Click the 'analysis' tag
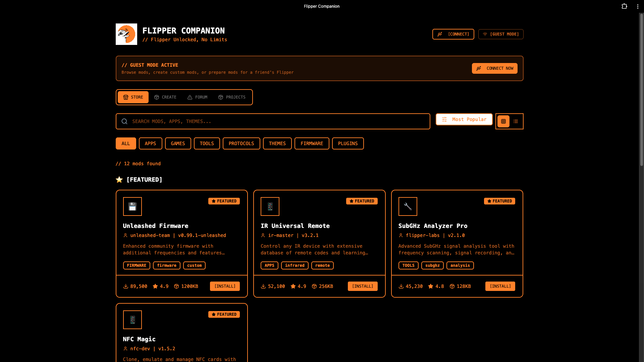644x362 pixels. [x=460, y=265]
